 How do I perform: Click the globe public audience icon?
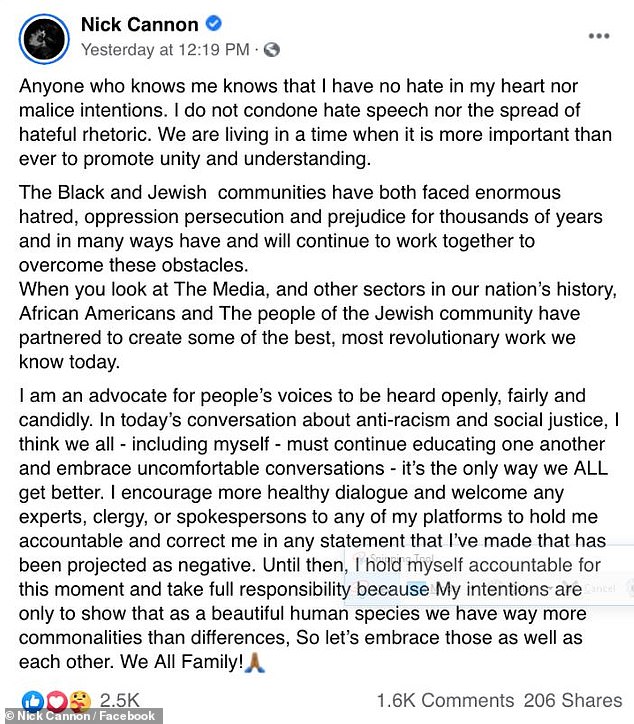tap(272, 49)
